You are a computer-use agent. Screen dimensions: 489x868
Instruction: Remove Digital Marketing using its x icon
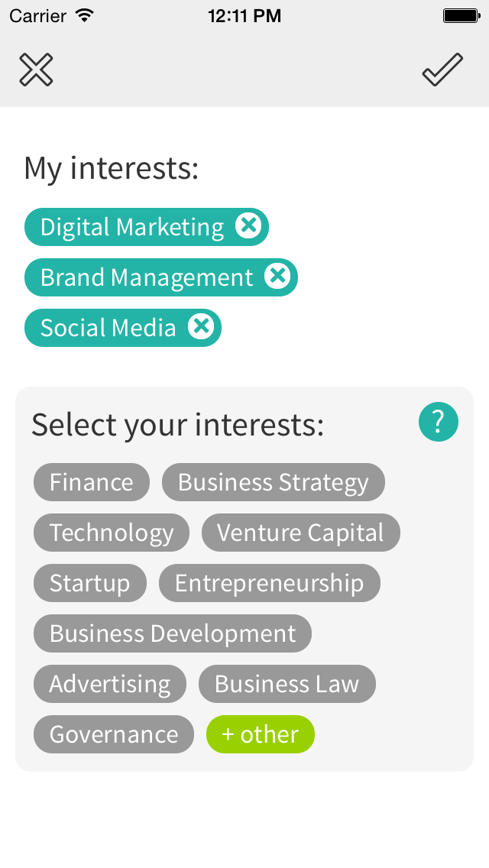click(248, 226)
